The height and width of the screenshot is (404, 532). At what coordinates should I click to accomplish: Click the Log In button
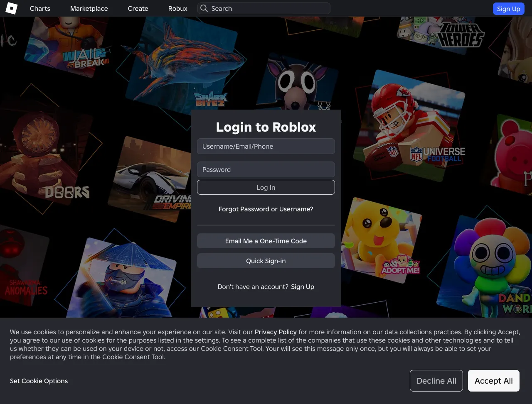[266, 187]
